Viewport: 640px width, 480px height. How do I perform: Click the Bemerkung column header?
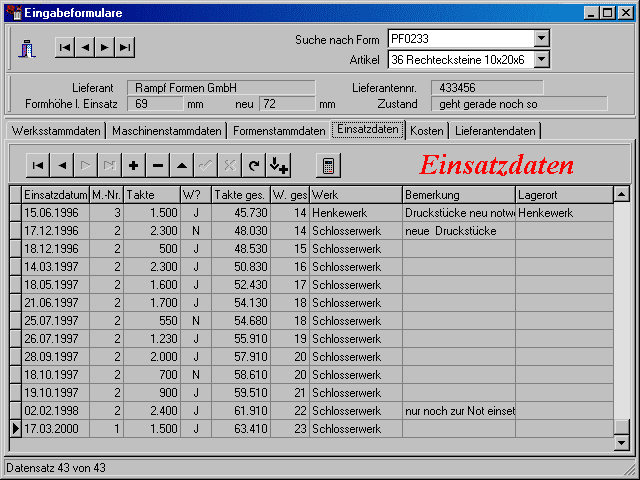(x=458, y=194)
